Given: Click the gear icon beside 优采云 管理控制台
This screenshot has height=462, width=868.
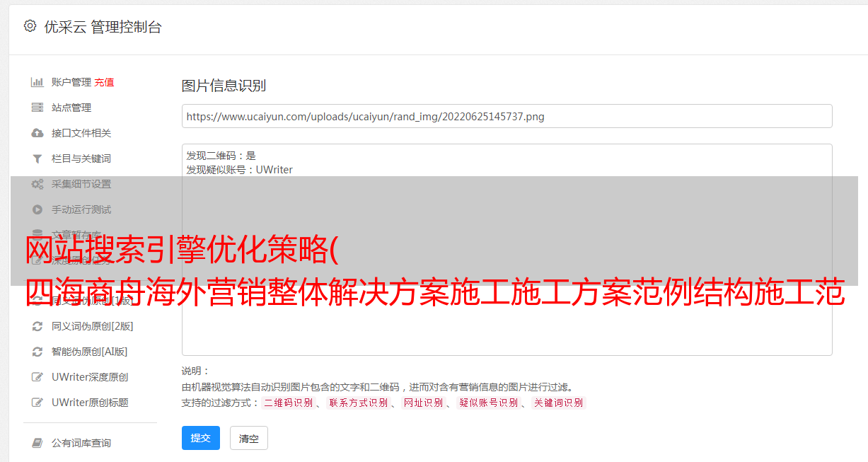Looking at the screenshot, I should pos(30,26).
